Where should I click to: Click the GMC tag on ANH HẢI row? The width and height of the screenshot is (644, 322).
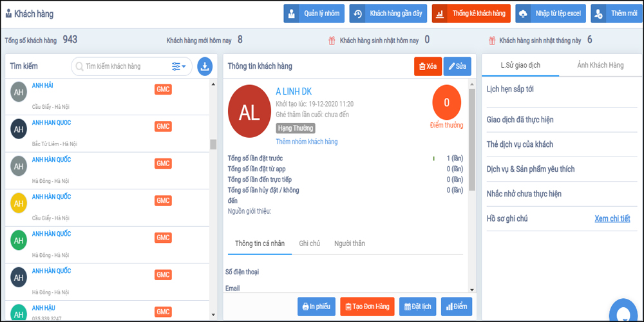pos(163,90)
